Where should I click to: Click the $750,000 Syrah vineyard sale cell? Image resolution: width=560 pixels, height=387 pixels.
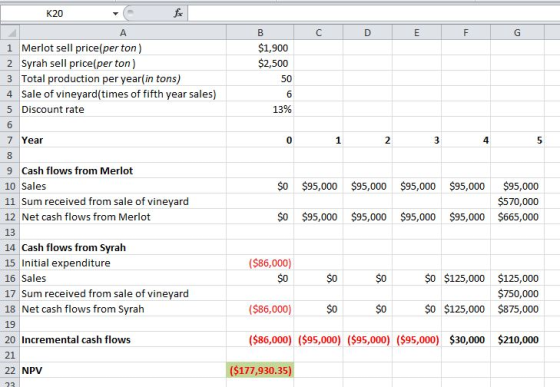[517, 294]
